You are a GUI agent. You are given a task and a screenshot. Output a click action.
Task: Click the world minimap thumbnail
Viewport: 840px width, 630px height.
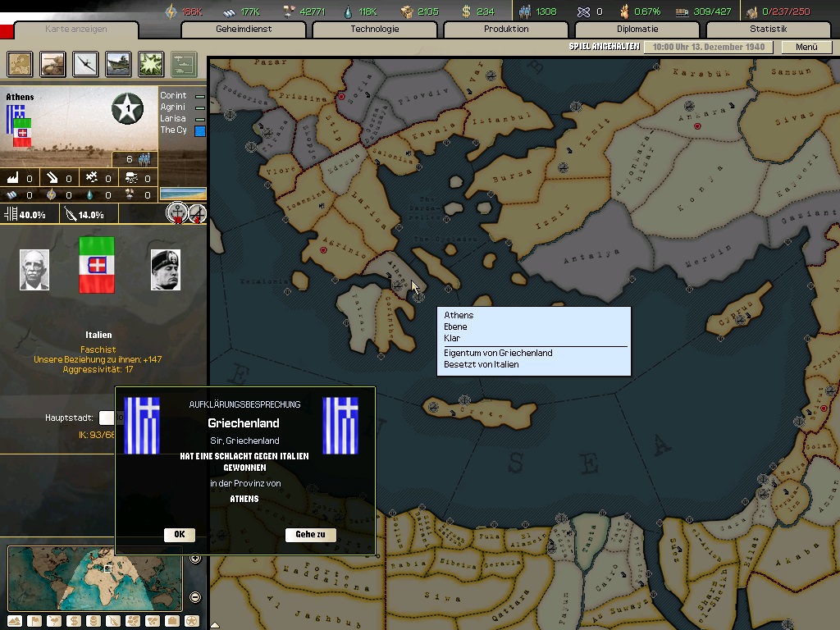[x=94, y=578]
